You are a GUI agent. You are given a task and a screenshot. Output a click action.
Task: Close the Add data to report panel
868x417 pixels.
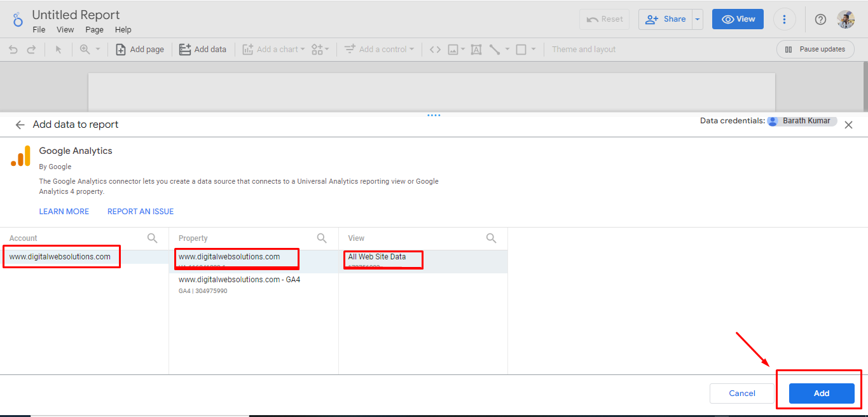coord(848,125)
